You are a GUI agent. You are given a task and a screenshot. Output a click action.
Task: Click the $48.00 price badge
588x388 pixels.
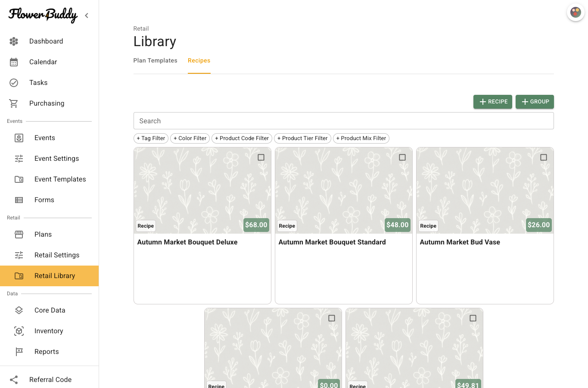pyautogui.click(x=398, y=225)
